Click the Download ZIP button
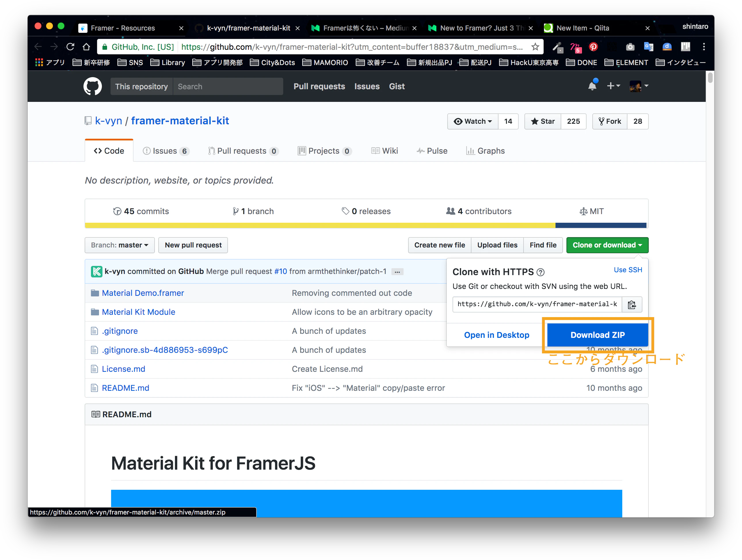The height and width of the screenshot is (560, 742). tap(598, 335)
